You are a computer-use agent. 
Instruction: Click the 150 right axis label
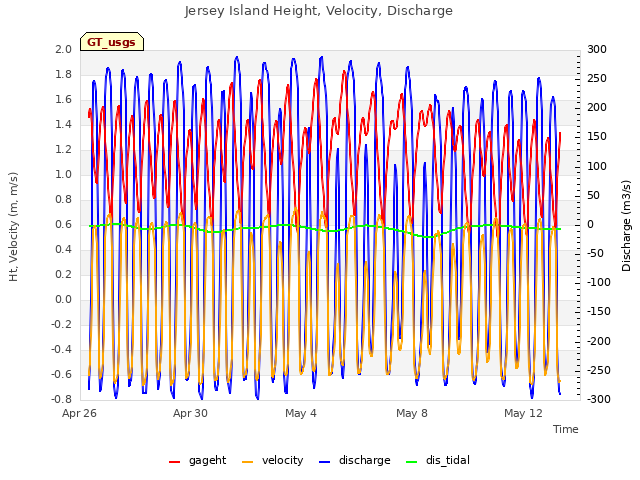coord(597,136)
